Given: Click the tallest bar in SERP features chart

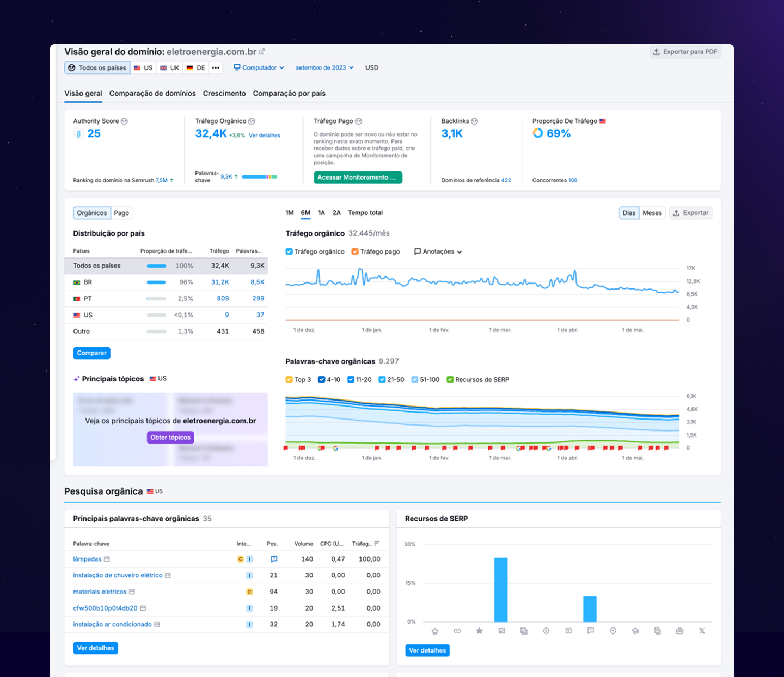Looking at the screenshot, I should (x=501, y=590).
